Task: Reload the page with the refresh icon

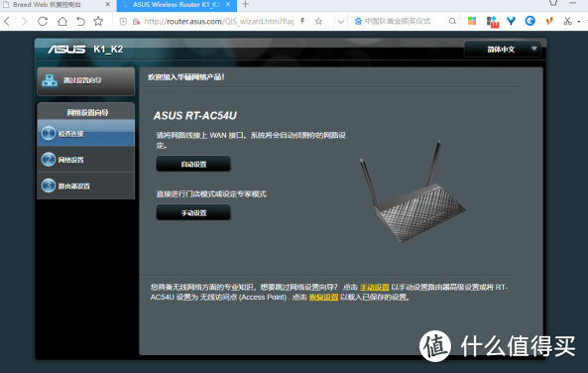Action: [43, 22]
